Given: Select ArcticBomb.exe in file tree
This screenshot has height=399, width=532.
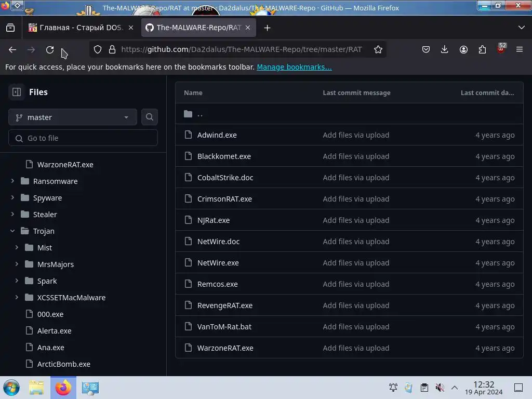Looking at the screenshot, I should click(x=64, y=364).
